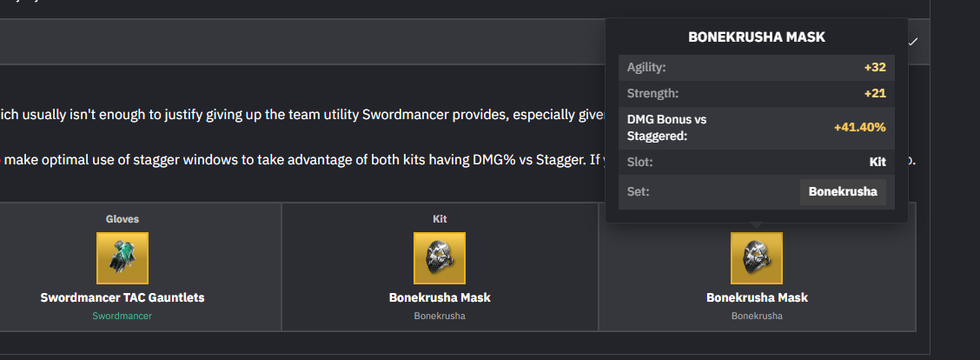Click the Bonekrusha set tag in tooltip
The width and height of the screenshot is (980, 360).
(x=843, y=191)
